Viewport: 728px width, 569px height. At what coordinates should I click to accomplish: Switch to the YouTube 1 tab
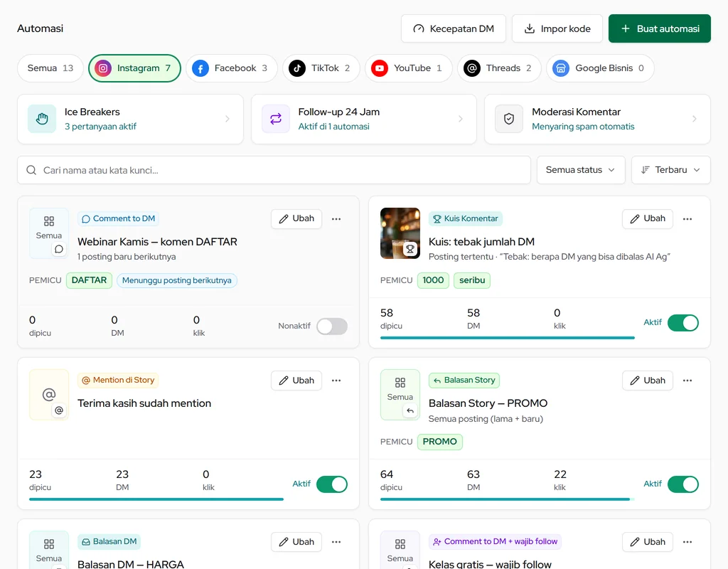click(409, 68)
